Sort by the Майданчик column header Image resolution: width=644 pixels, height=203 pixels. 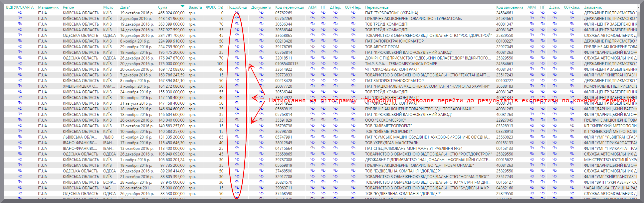[48, 7]
